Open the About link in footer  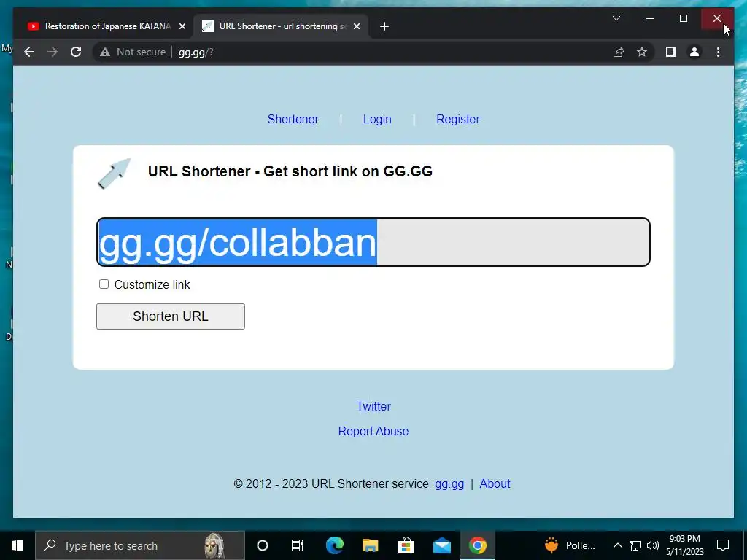point(495,484)
